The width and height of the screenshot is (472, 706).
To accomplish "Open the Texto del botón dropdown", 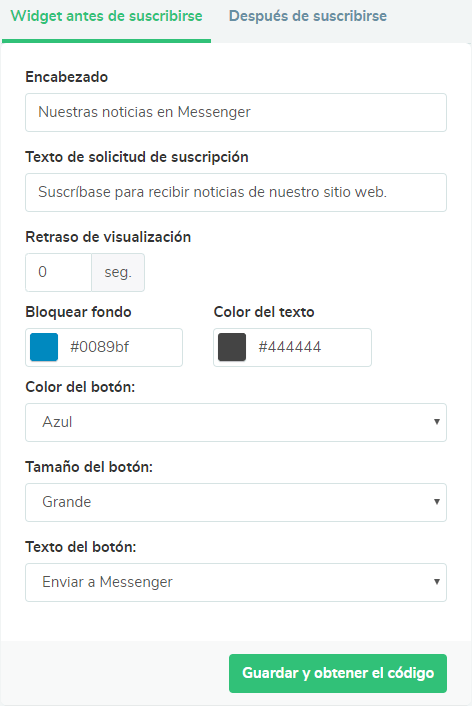I will [236, 583].
